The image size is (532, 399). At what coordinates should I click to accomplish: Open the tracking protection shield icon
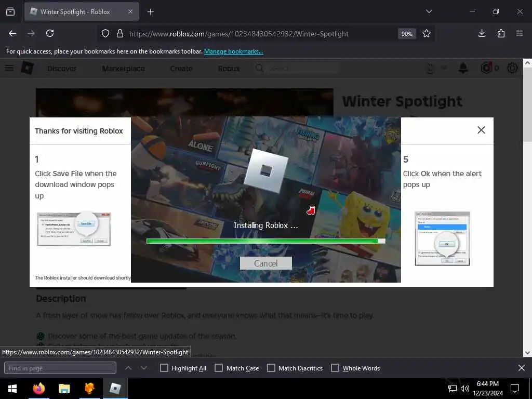click(x=105, y=34)
